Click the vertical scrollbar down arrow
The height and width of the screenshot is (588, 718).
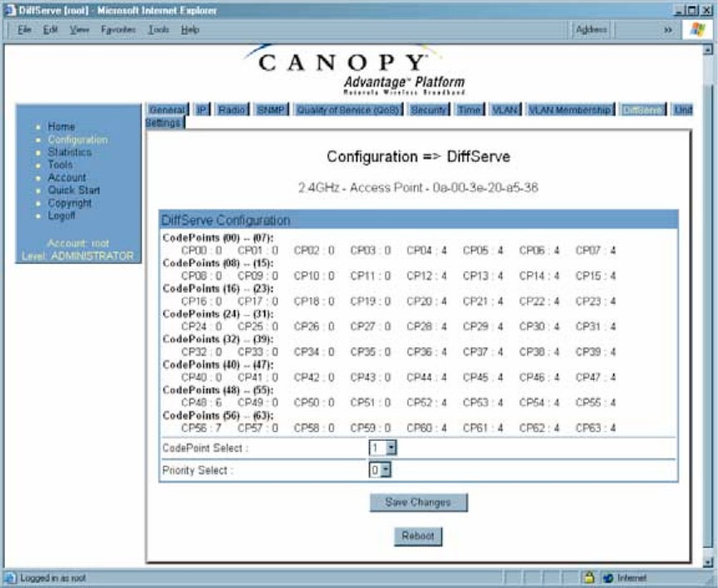[708, 562]
